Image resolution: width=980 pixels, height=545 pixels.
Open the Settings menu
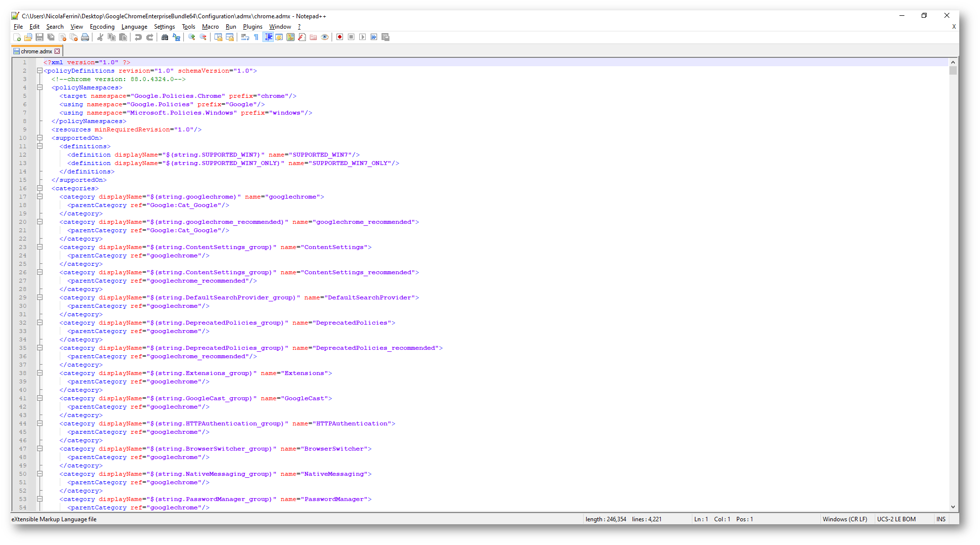[165, 27]
